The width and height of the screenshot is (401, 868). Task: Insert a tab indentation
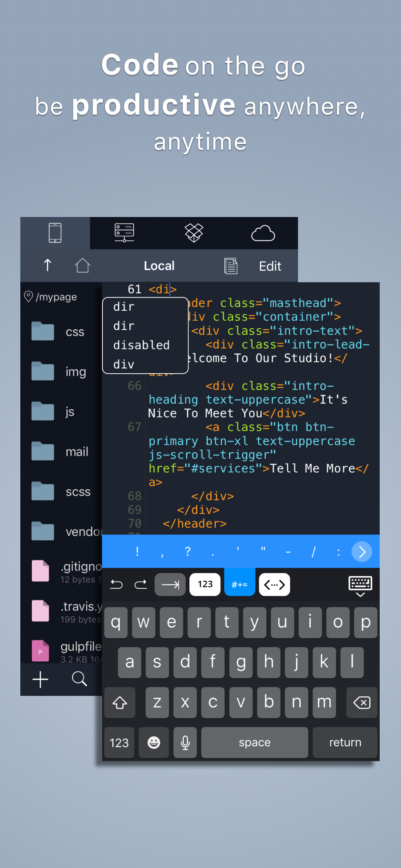pos(170,584)
